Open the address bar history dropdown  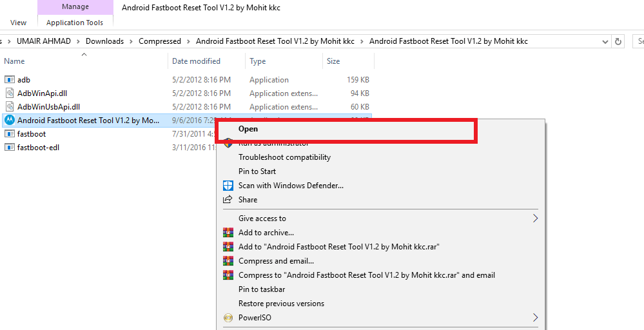(605, 41)
